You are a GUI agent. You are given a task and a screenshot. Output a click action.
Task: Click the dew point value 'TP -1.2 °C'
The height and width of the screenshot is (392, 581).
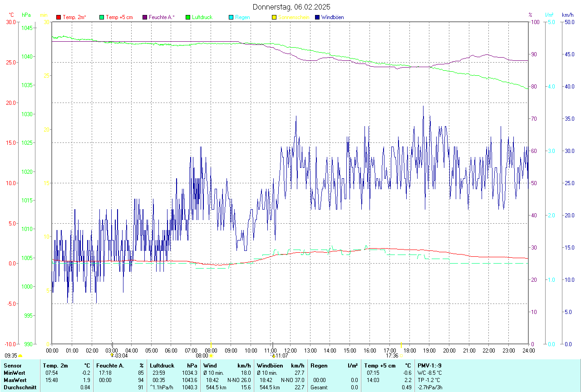coord(429,380)
